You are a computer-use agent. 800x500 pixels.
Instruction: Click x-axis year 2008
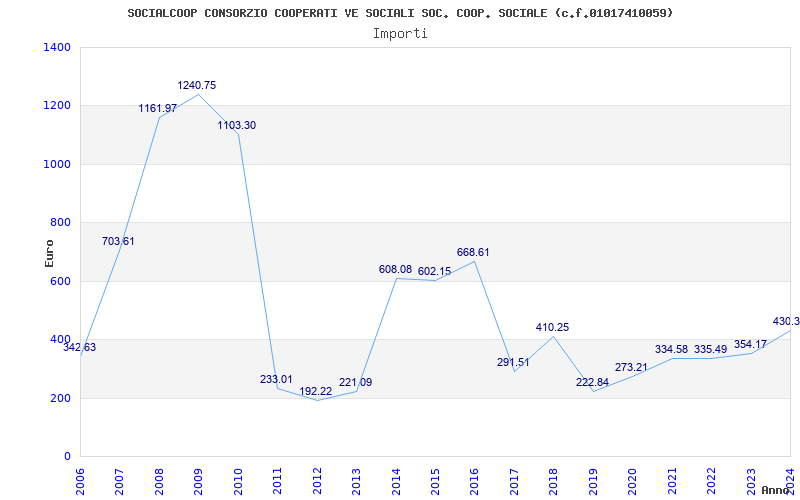coord(159,481)
